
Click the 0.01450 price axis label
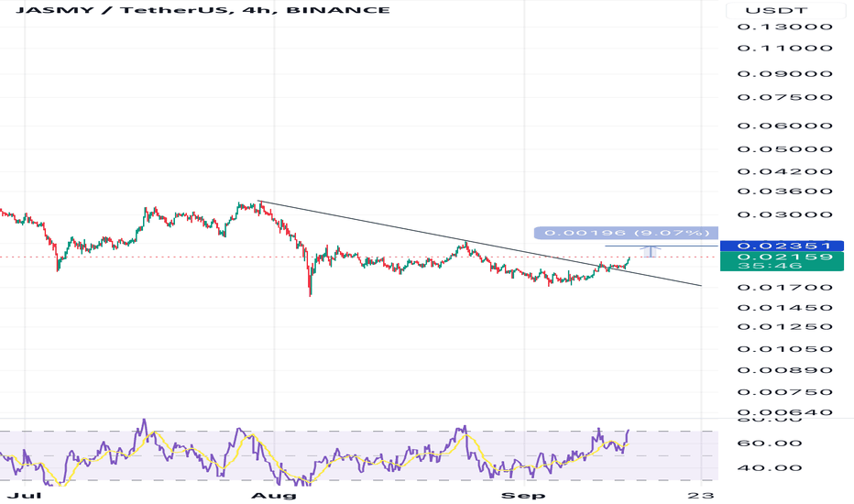tap(785, 308)
